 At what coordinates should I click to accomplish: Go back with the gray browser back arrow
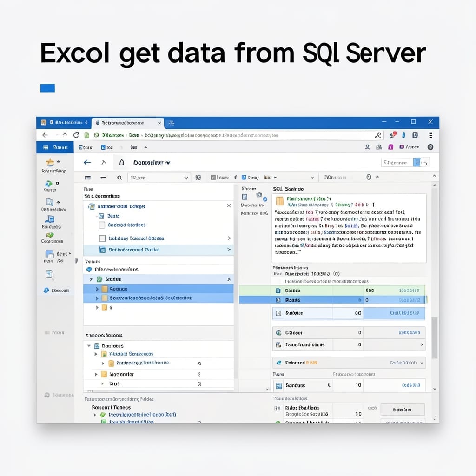(x=45, y=135)
